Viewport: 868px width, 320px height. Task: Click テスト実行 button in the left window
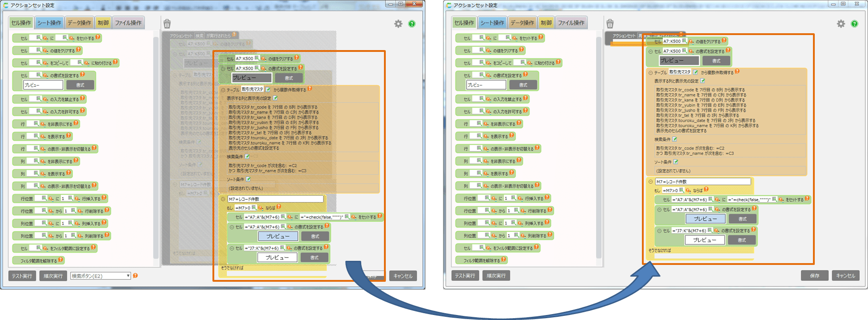(x=22, y=276)
